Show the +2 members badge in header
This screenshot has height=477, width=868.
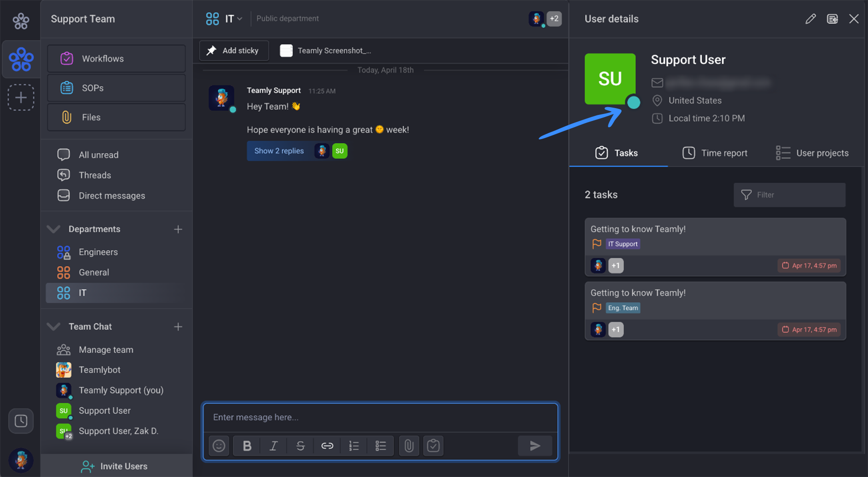(x=554, y=19)
